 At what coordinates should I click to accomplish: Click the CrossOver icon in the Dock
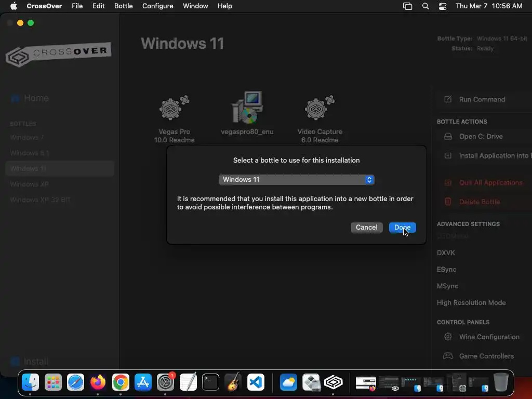pos(333,382)
